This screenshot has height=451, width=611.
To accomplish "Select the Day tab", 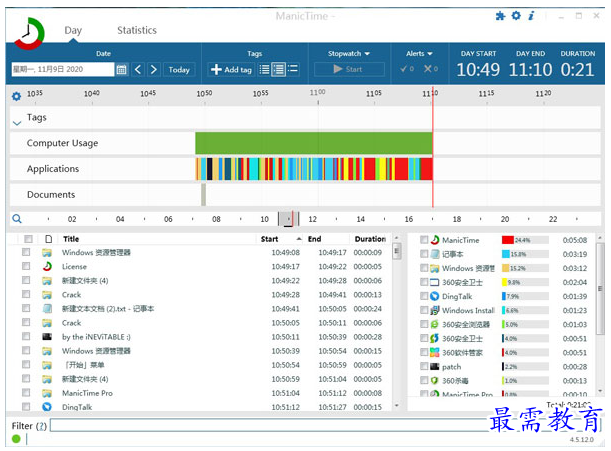I will coord(73,31).
